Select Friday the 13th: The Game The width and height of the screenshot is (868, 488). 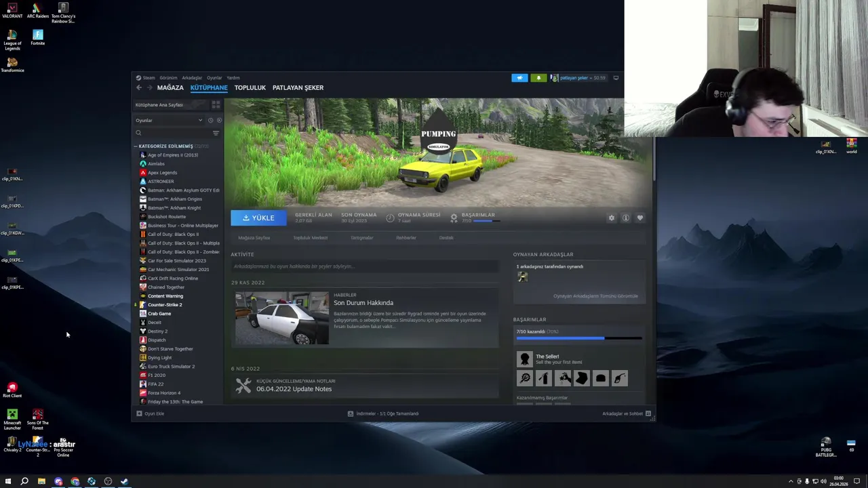click(175, 402)
